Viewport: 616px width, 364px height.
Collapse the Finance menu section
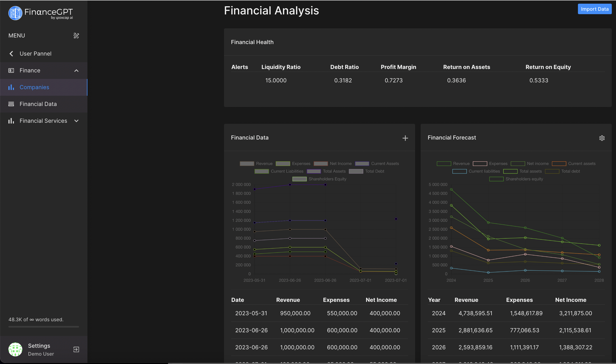click(x=76, y=70)
